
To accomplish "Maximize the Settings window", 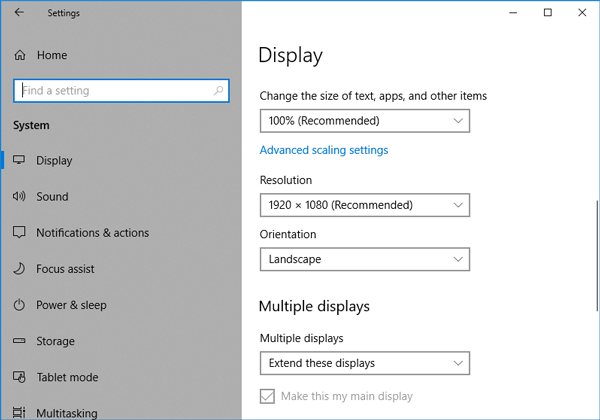I will click(547, 13).
